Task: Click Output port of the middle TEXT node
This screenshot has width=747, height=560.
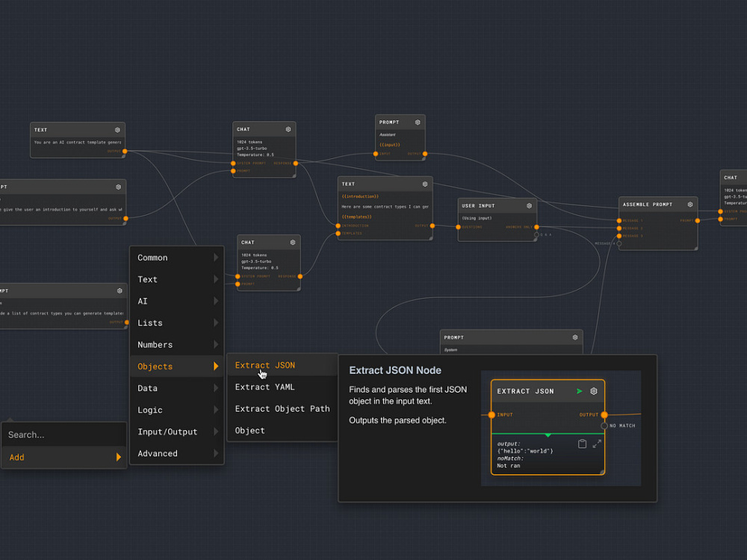Action: [433, 225]
